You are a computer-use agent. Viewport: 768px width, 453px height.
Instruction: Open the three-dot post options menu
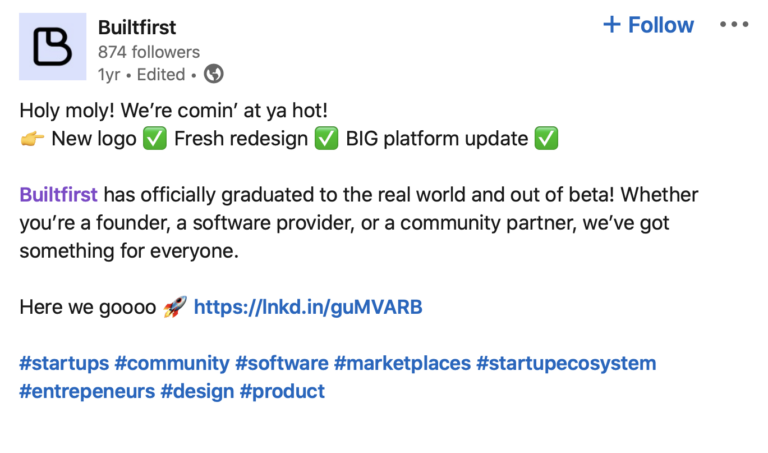point(734,25)
